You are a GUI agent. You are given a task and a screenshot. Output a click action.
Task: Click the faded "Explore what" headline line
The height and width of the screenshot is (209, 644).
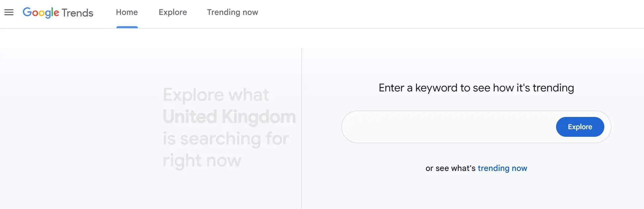tap(216, 95)
